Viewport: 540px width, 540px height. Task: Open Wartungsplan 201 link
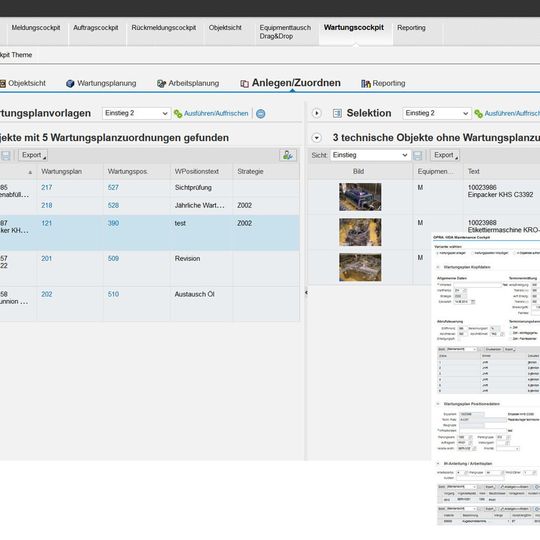click(x=46, y=259)
